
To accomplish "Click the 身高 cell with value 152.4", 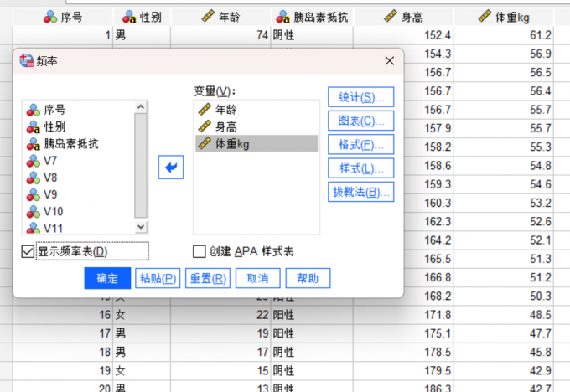I will (x=403, y=35).
